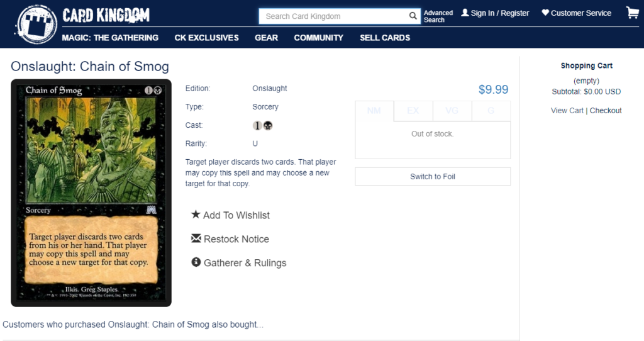Click the Switch to Foil button
Image resolution: width=644 pixels, height=341 pixels.
pos(433,177)
